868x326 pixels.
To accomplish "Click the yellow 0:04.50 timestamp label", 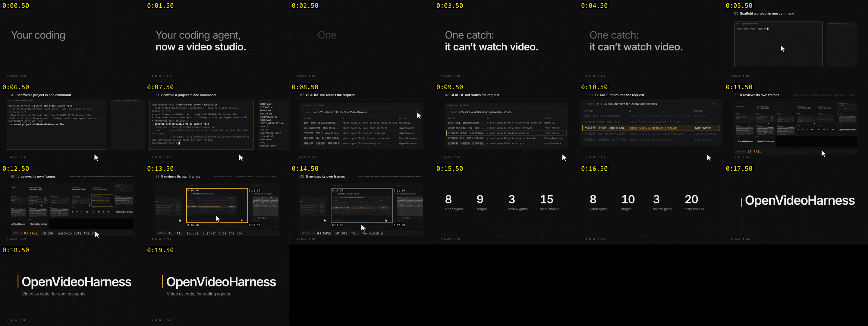I will (594, 5).
